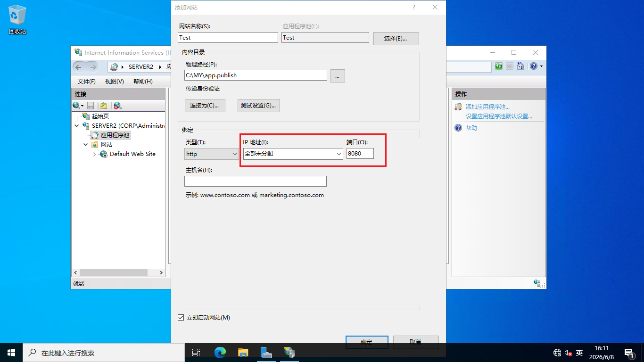Screen dimensions: 644x362
Task: Select Default Web Site in the tree
Action: [132, 154]
